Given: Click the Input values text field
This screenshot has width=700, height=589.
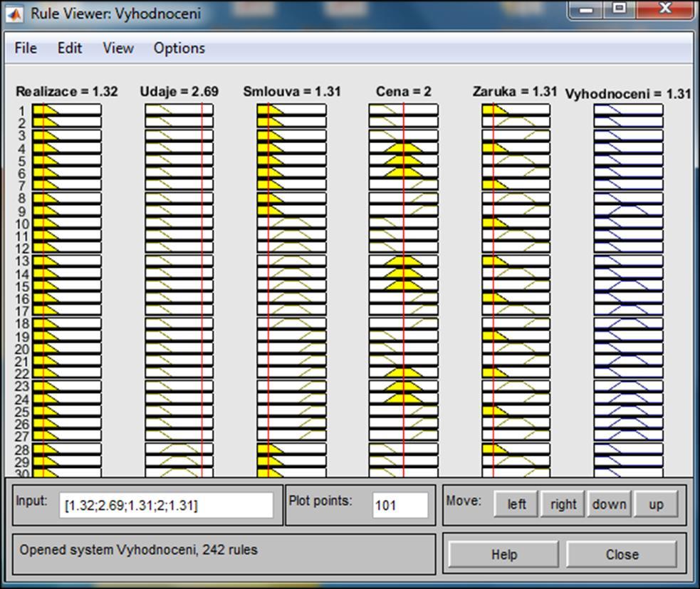Looking at the screenshot, I should (166, 505).
